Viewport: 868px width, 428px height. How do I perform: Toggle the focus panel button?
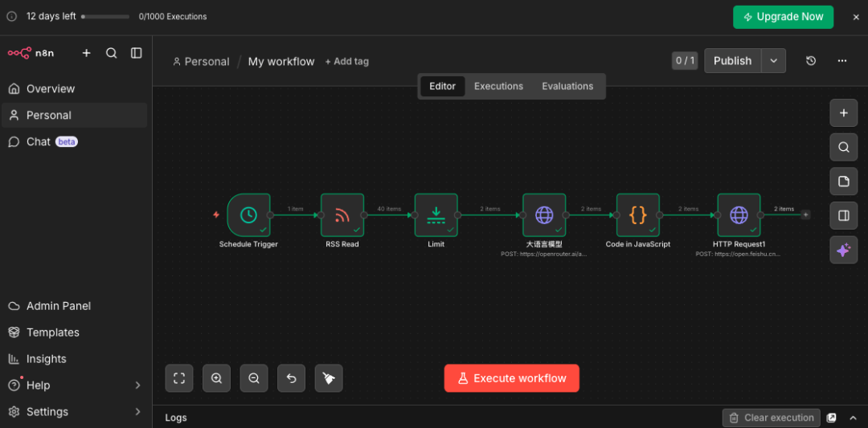click(x=844, y=216)
